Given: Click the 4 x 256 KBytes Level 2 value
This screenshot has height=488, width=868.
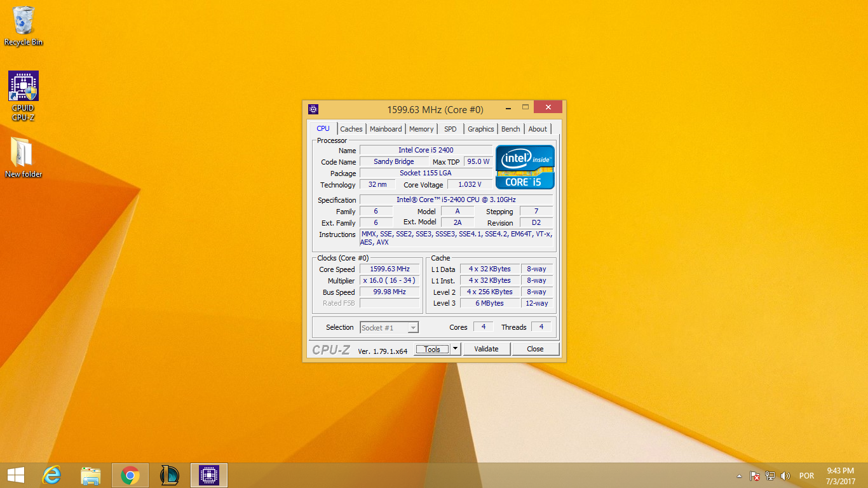Looking at the screenshot, I should [489, 292].
